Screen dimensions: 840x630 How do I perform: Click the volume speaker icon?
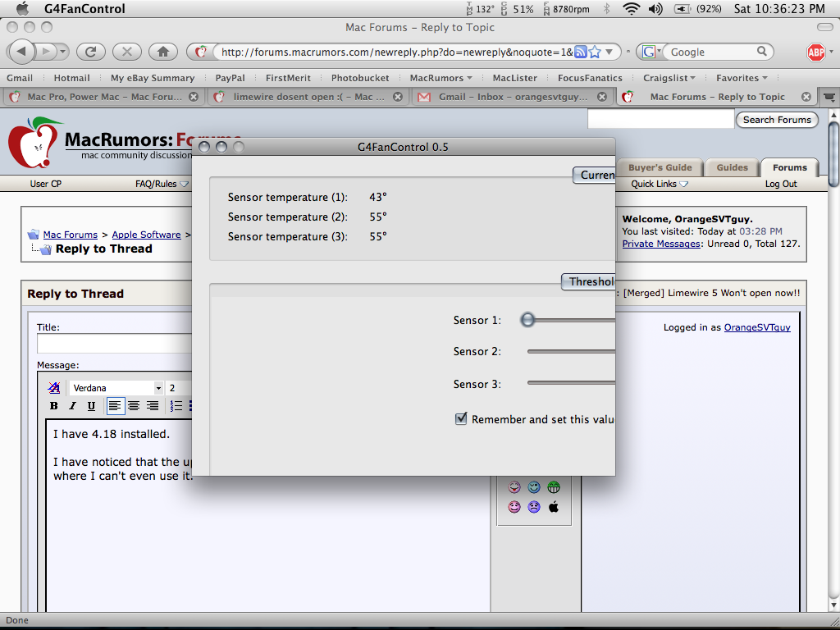tap(655, 8)
